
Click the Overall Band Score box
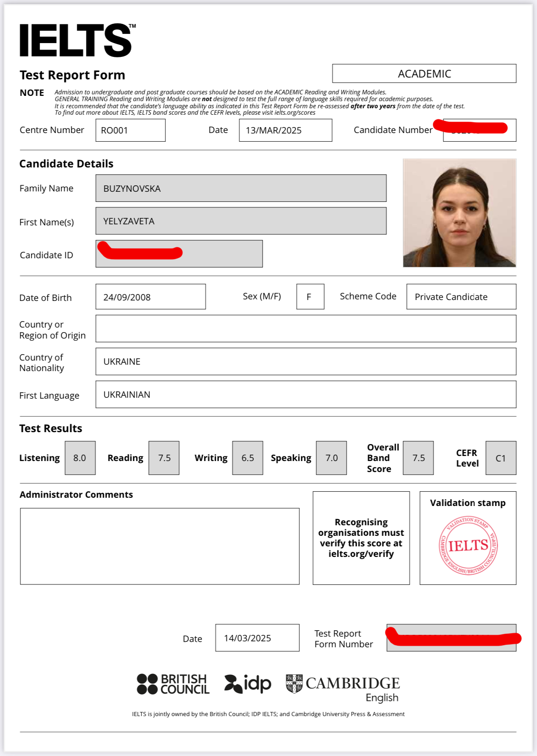point(418,458)
